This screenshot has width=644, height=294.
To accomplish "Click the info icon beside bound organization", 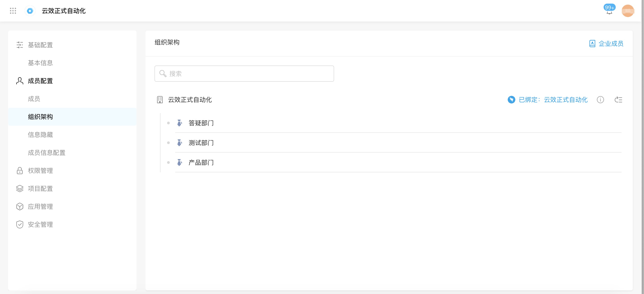I will coord(600,100).
